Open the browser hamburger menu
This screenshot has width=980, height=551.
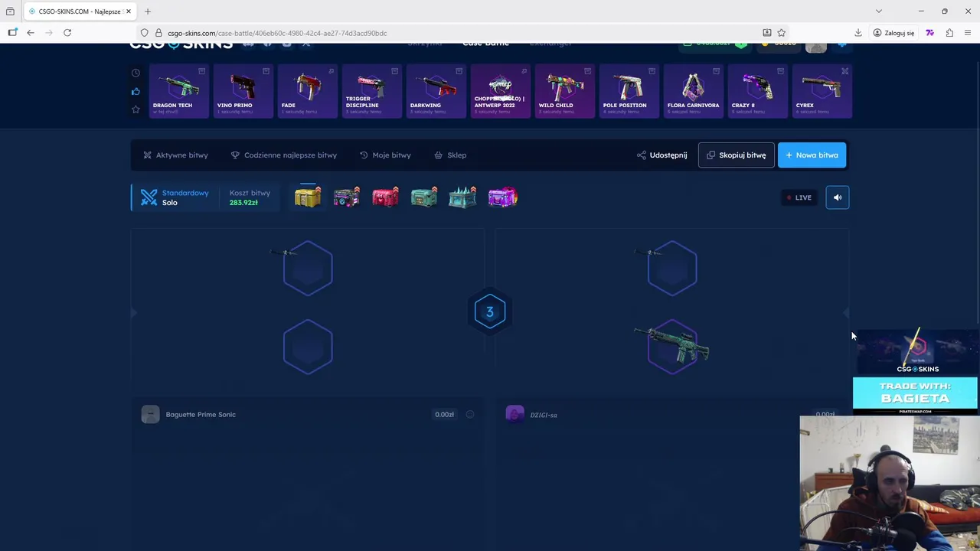click(x=968, y=33)
